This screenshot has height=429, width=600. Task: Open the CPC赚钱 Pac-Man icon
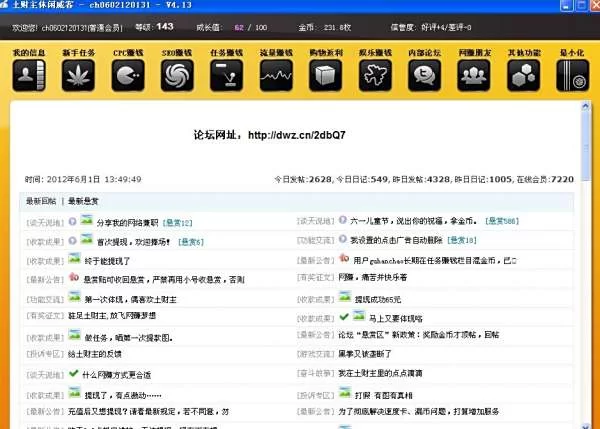[126, 73]
